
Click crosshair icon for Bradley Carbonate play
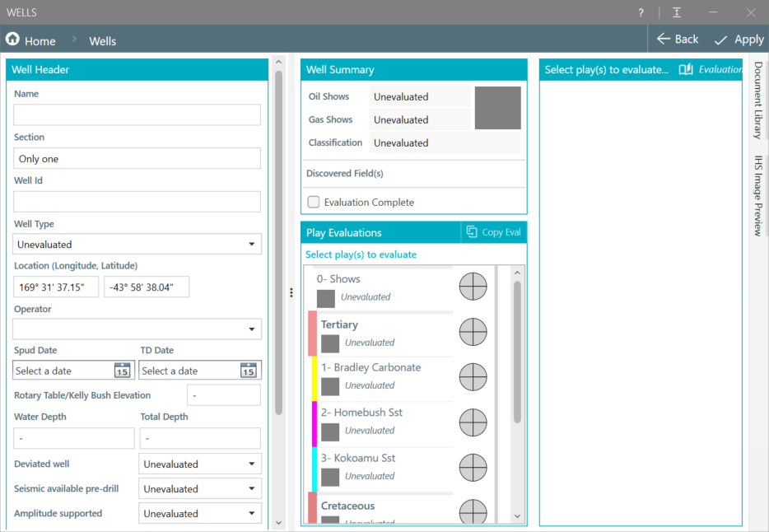pyautogui.click(x=473, y=377)
